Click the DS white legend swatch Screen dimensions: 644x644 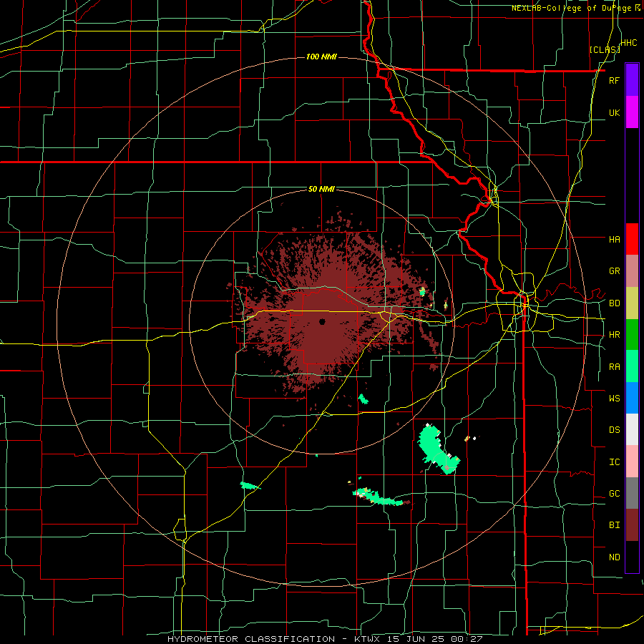tap(632, 429)
